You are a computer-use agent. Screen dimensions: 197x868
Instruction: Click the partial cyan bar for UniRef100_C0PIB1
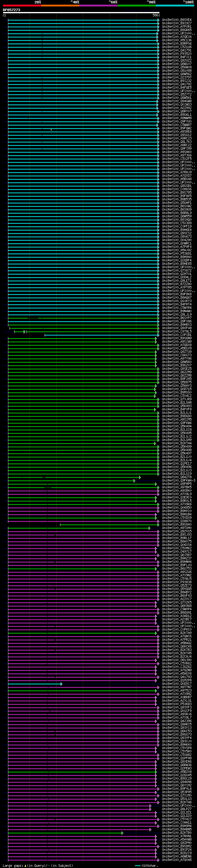click(x=102, y=335)
